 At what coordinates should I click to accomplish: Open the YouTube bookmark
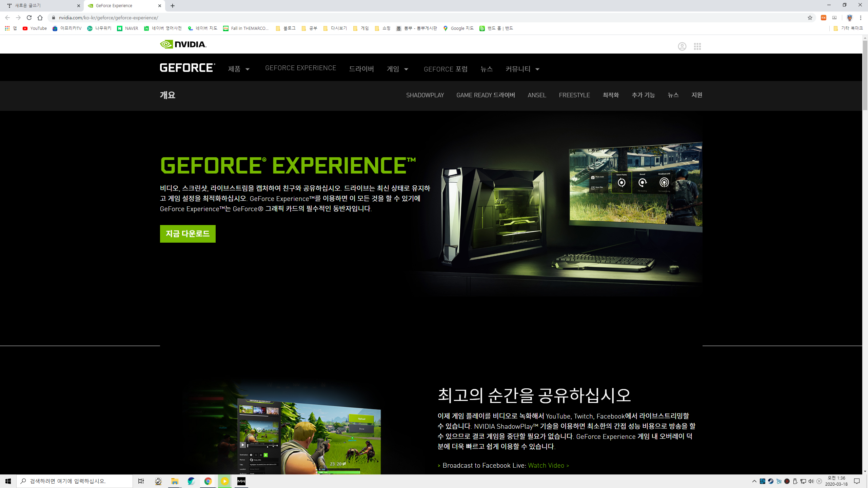pyautogui.click(x=35, y=28)
